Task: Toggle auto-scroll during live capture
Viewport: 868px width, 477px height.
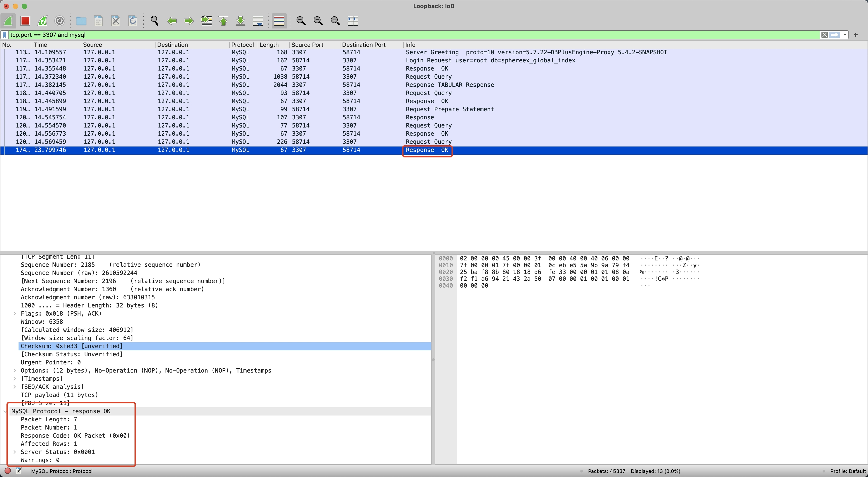Action: 258,21
